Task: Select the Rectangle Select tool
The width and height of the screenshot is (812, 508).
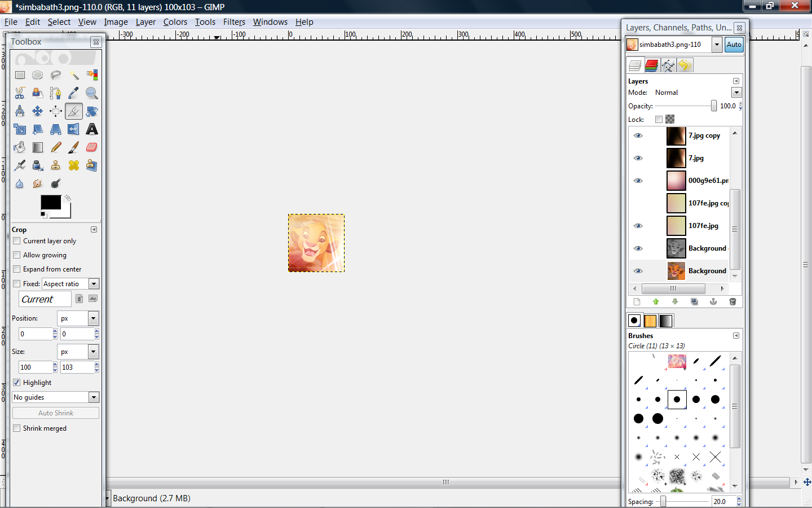Action: (x=20, y=75)
